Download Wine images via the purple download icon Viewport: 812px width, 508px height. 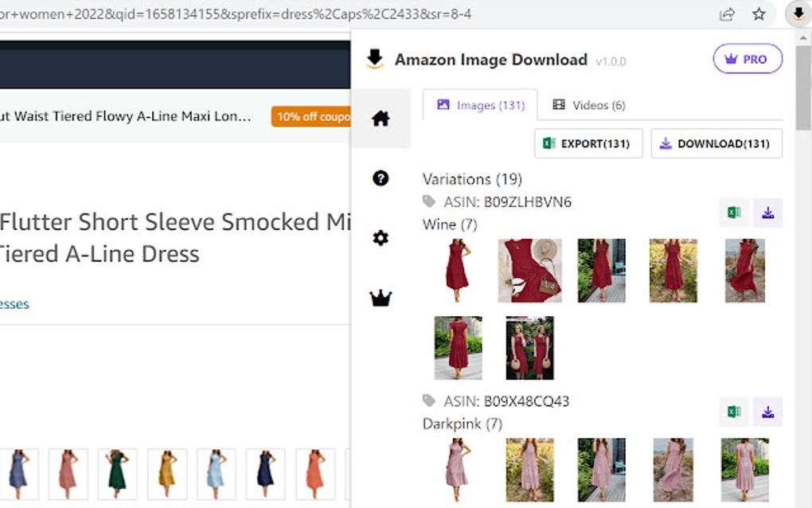pos(767,213)
